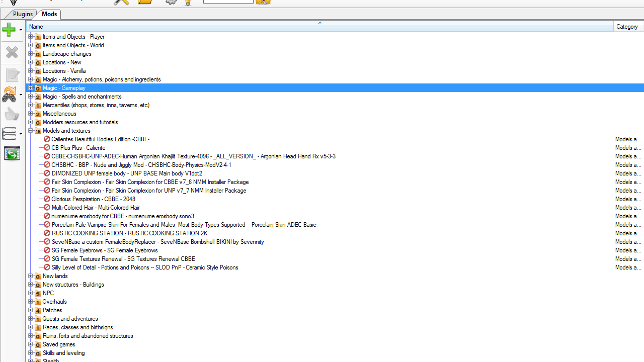Screen dimensions: 644x362
Task: Click disabled icon of CB Plus Plus - Caliente
Action: pyautogui.click(x=47, y=148)
